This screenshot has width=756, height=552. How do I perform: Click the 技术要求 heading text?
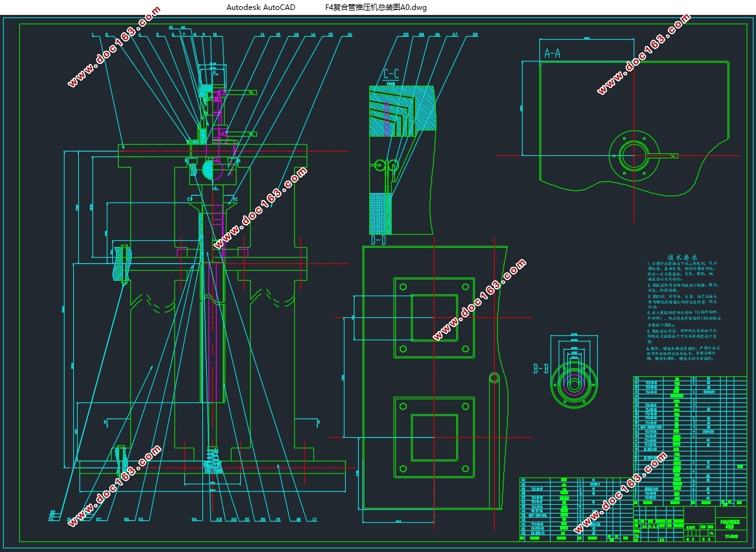(682, 257)
